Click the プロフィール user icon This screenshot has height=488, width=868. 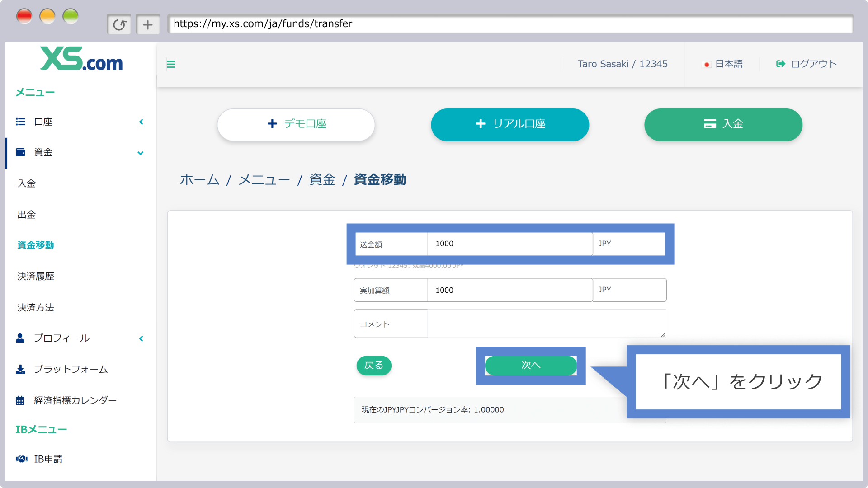point(20,338)
